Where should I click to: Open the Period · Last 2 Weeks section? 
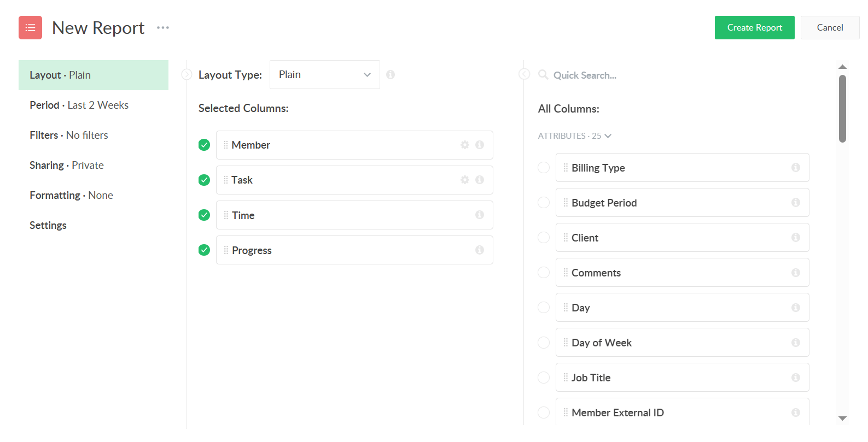(94, 105)
